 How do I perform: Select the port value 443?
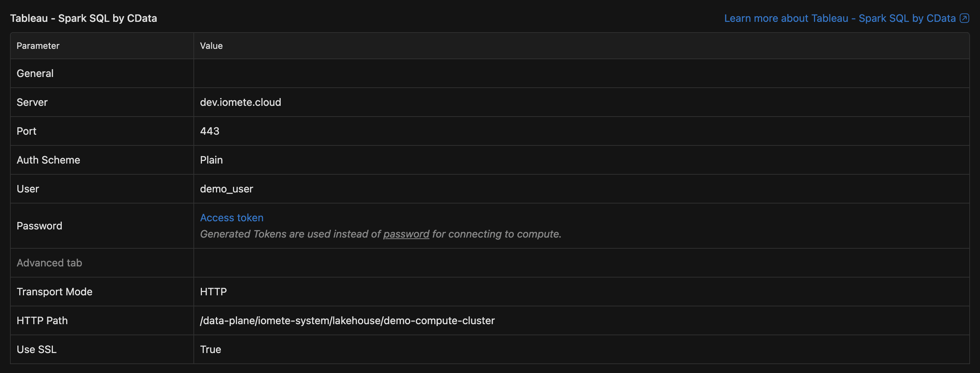click(x=210, y=131)
